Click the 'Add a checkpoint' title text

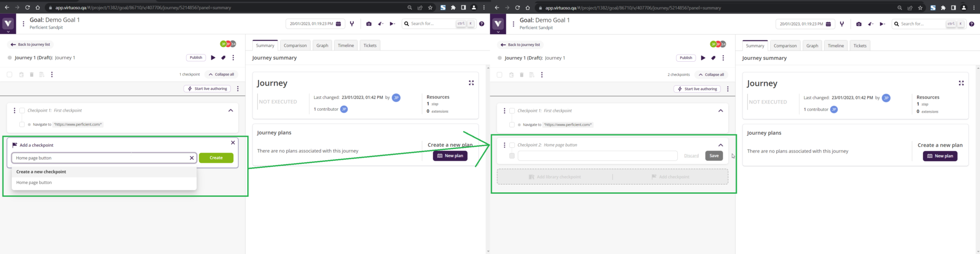37,145
